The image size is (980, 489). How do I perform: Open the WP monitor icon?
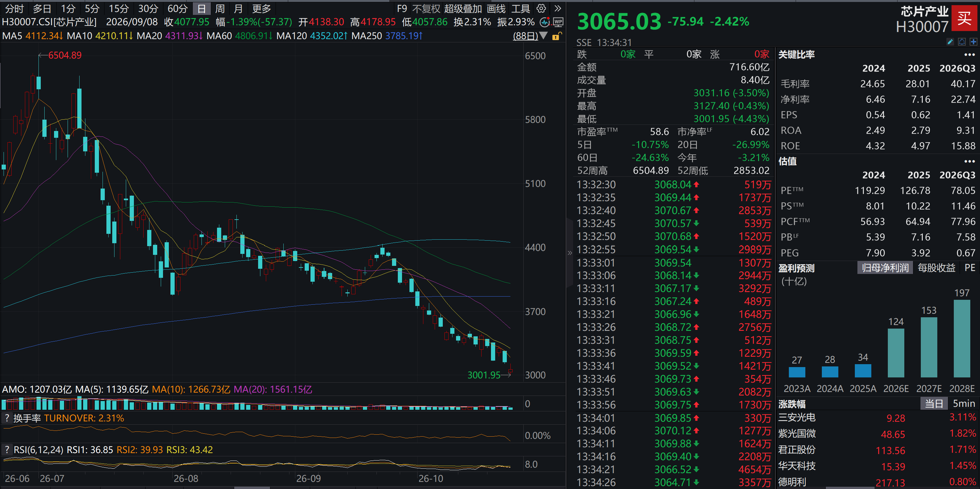(558, 22)
